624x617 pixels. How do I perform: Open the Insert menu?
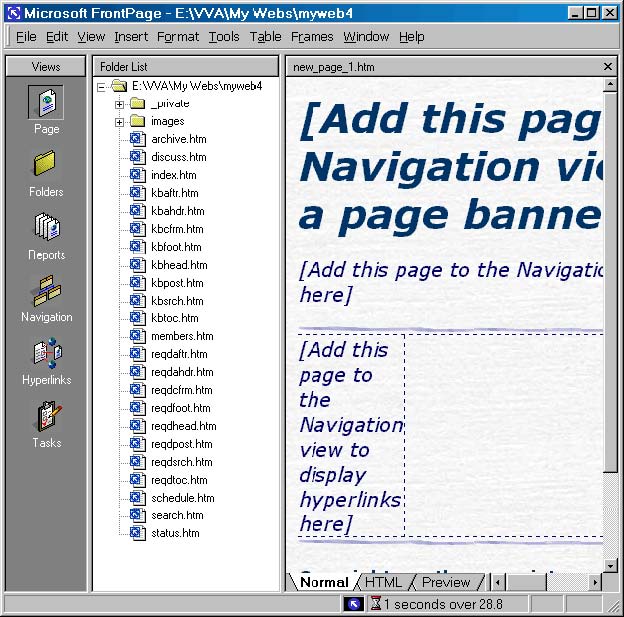point(131,37)
